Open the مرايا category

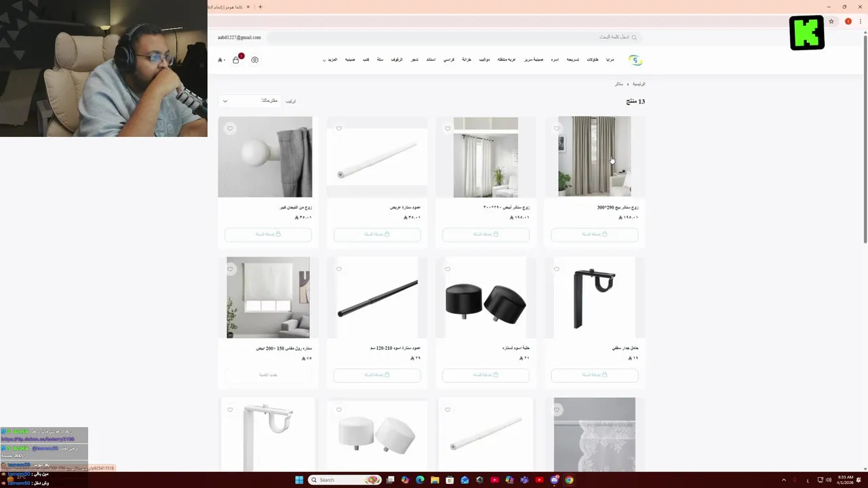click(610, 60)
